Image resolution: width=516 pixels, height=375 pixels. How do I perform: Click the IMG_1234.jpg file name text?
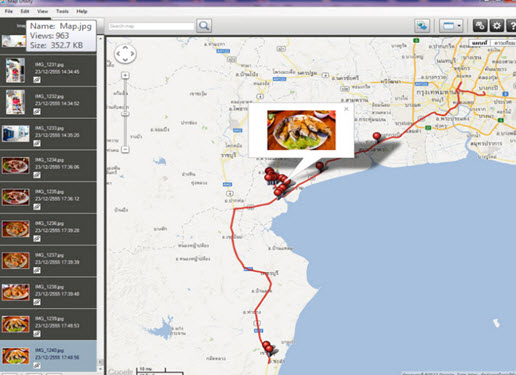[49, 160]
